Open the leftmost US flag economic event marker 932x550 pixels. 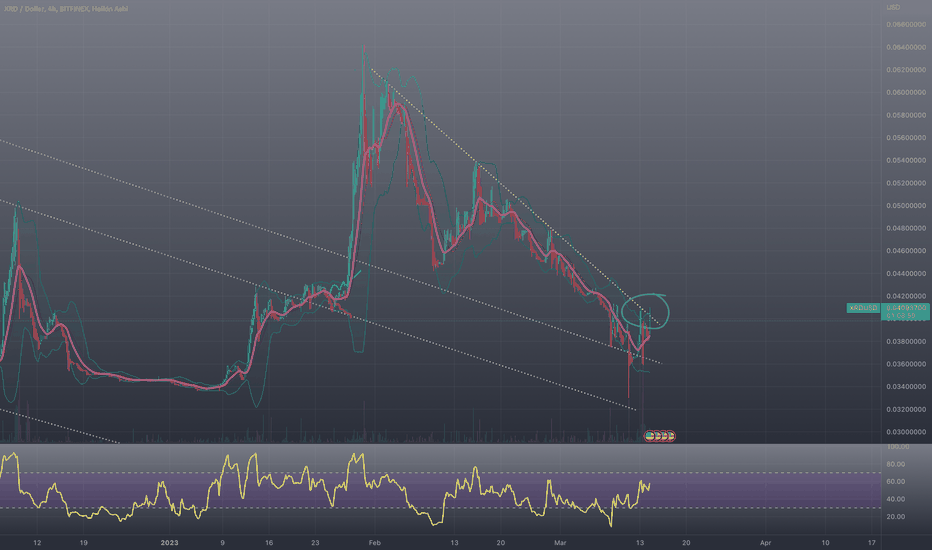pos(649,436)
